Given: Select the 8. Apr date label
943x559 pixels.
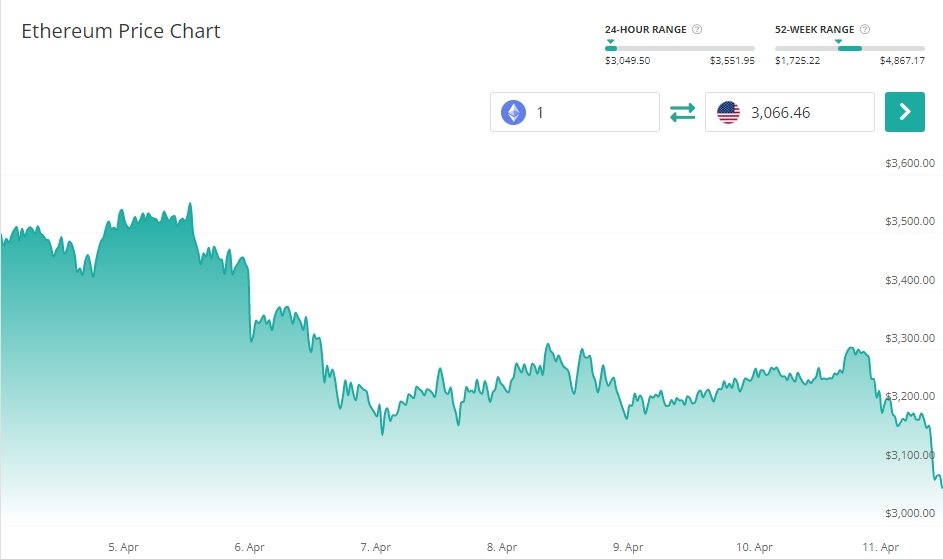Looking at the screenshot, I should (x=501, y=547).
